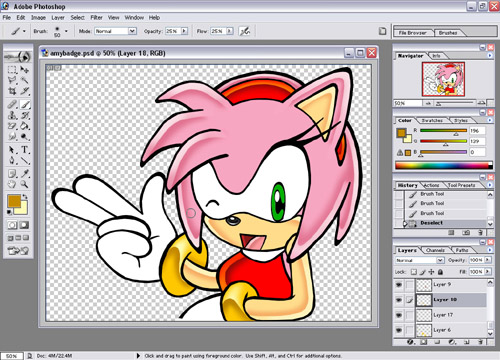Open the layer Fill slider arrow
500x360 pixels.
[488, 272]
